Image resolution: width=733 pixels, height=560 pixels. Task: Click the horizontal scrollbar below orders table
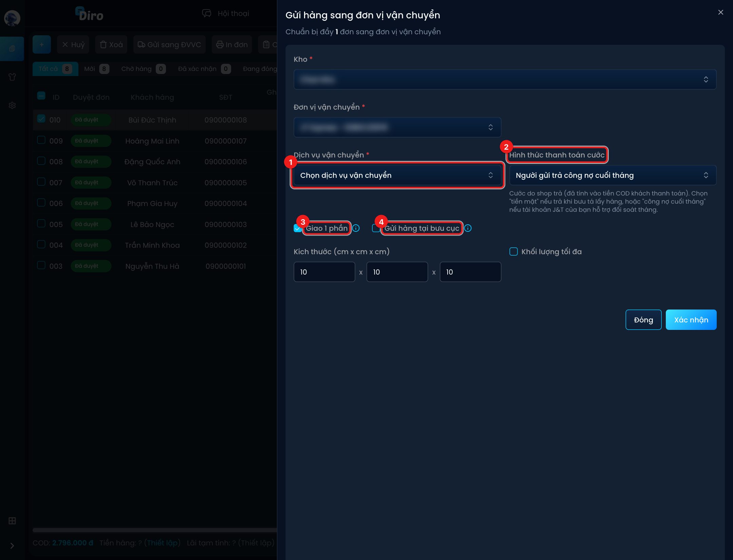click(x=155, y=530)
